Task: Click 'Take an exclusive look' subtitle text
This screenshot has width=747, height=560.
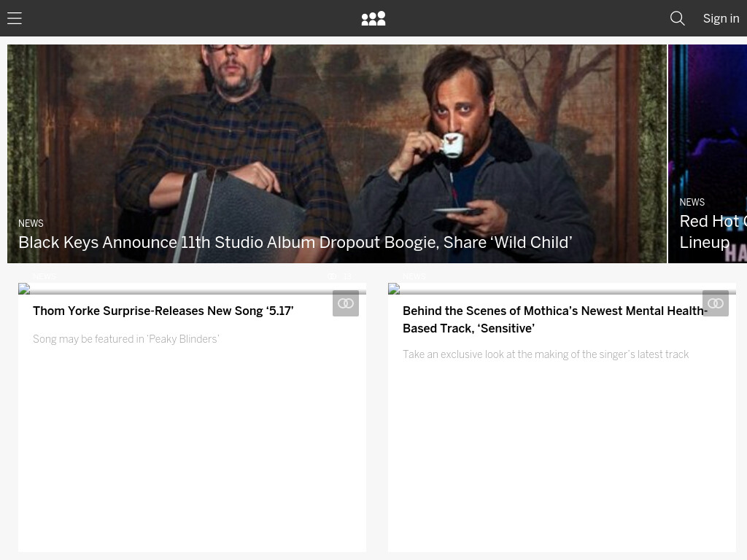Action: [546, 354]
